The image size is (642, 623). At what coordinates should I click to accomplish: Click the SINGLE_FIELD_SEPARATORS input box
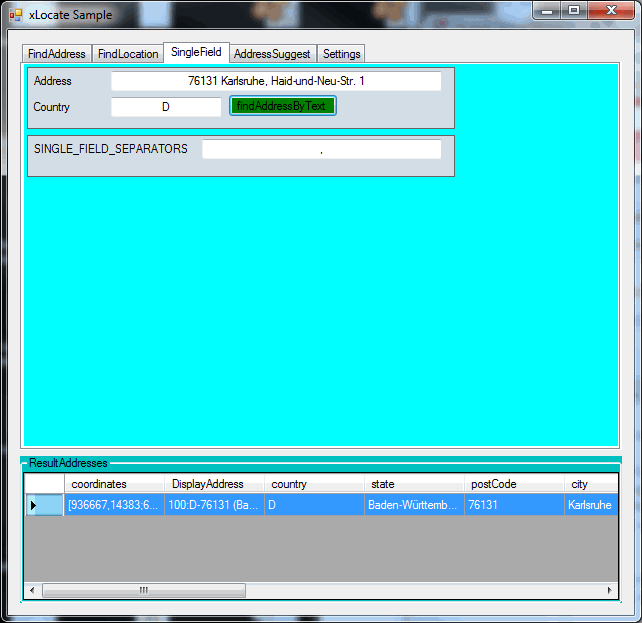(x=321, y=149)
